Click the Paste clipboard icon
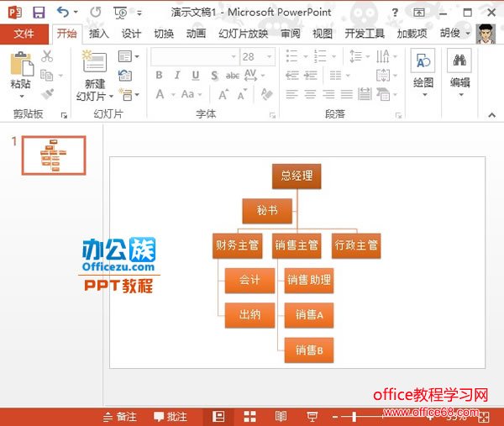The image size is (504, 426). point(22,64)
